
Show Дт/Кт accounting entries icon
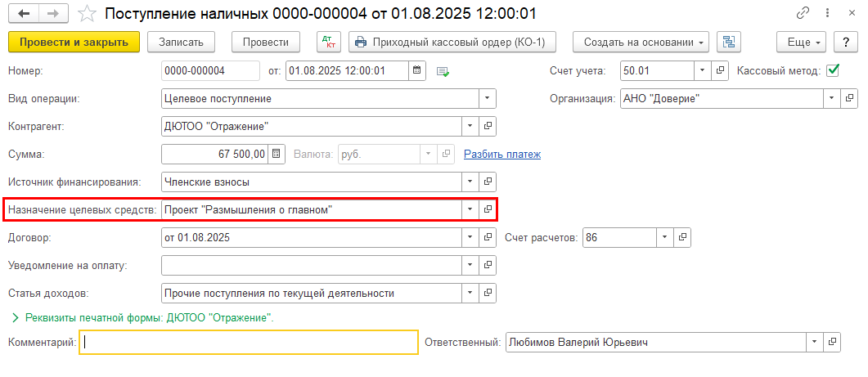tap(329, 42)
